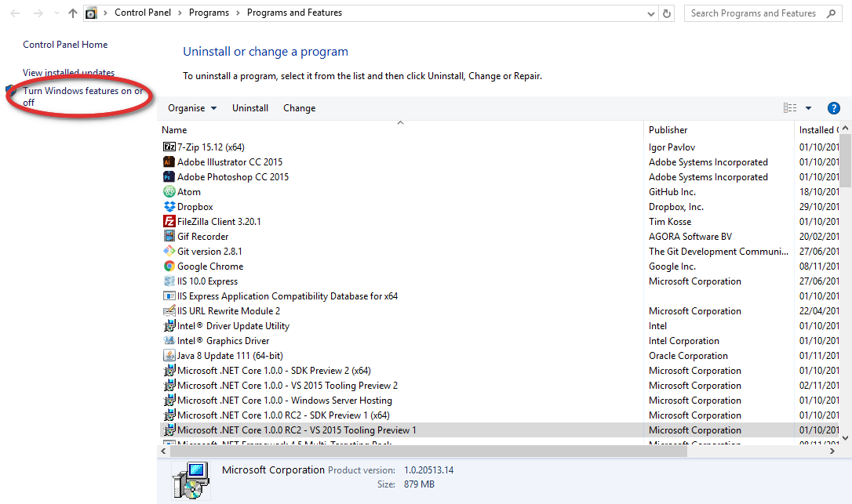The image size is (852, 504).
Task: Open View installed updates link
Action: coord(68,72)
